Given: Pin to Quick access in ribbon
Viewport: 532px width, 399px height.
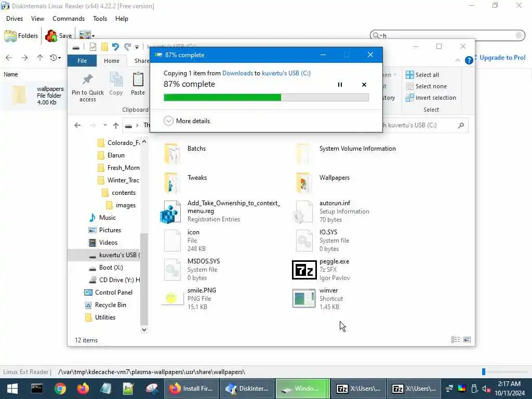Looking at the screenshot, I should [87, 87].
